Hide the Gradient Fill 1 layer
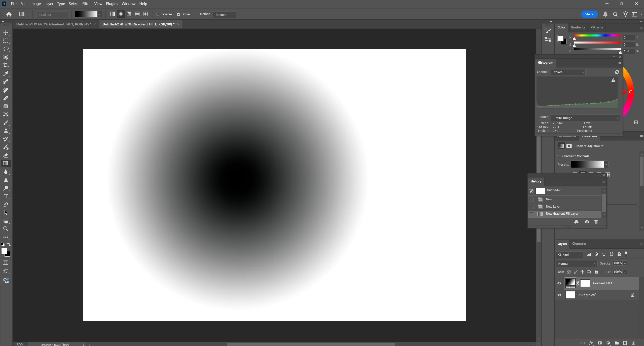Viewport: 644px width, 346px height. coord(559,283)
